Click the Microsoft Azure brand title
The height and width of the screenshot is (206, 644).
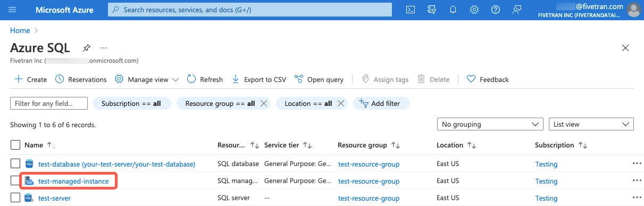(64, 10)
